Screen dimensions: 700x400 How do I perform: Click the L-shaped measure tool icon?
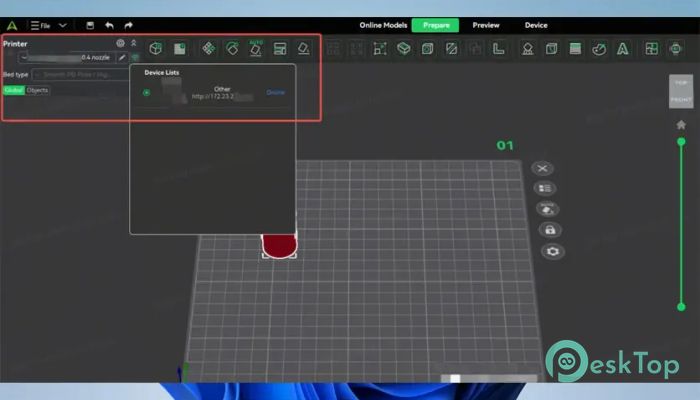(x=499, y=48)
